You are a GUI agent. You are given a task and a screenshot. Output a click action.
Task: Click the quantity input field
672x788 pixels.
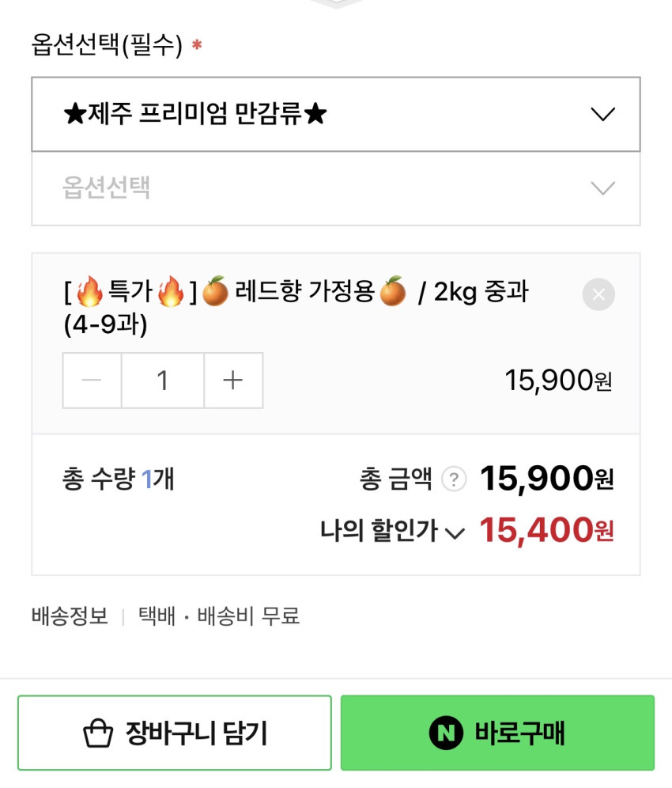[163, 381]
